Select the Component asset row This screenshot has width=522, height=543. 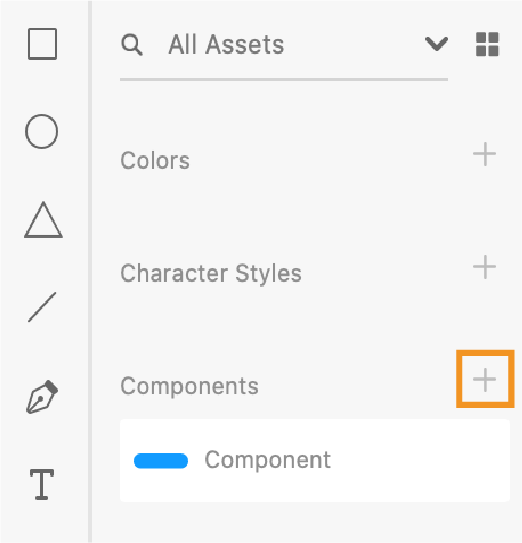315,461
